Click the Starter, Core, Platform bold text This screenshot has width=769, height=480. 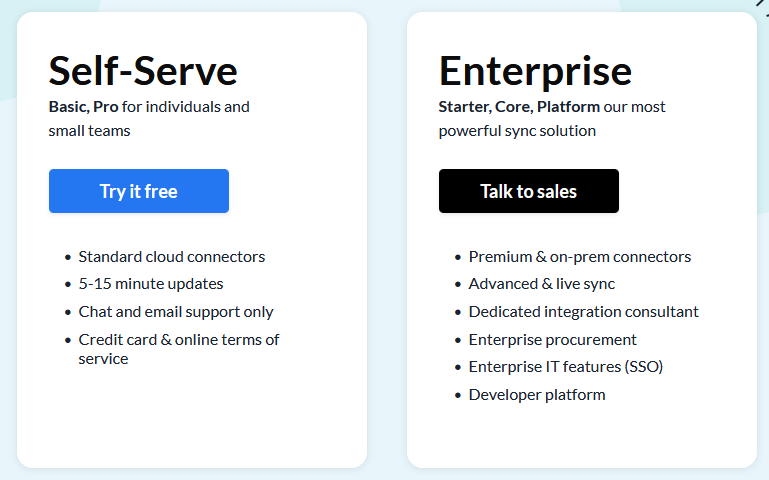[519, 106]
